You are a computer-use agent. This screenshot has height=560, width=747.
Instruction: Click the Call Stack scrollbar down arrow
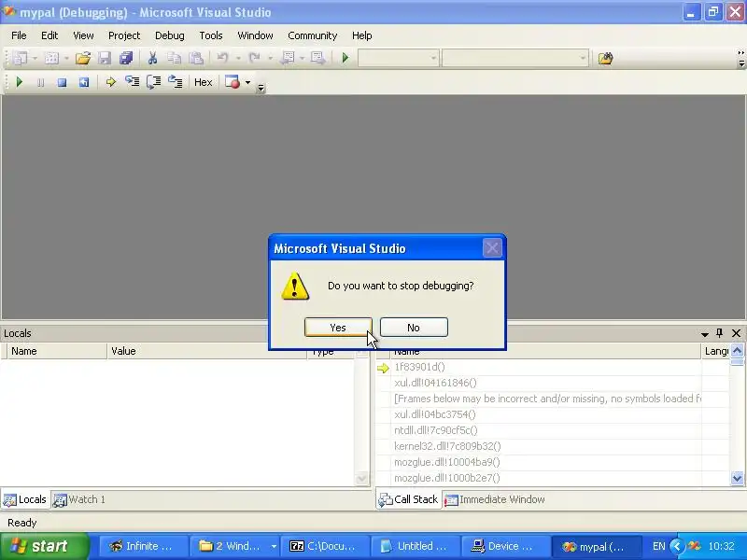click(x=737, y=478)
